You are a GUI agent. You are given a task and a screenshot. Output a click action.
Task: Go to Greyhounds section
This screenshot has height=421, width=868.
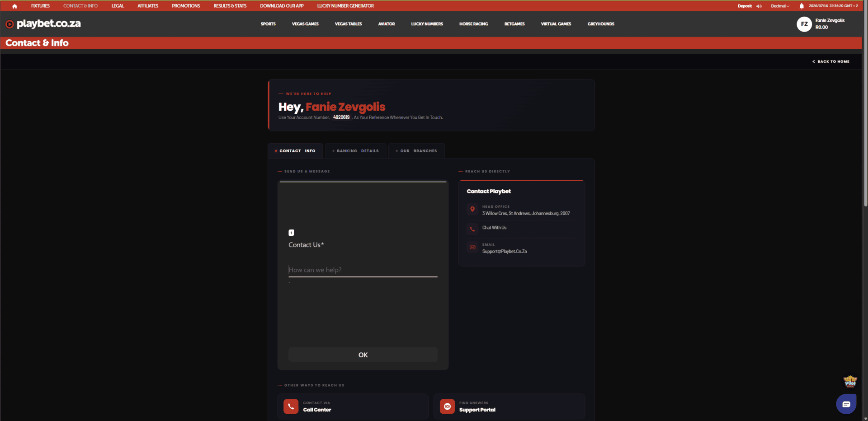pos(601,24)
